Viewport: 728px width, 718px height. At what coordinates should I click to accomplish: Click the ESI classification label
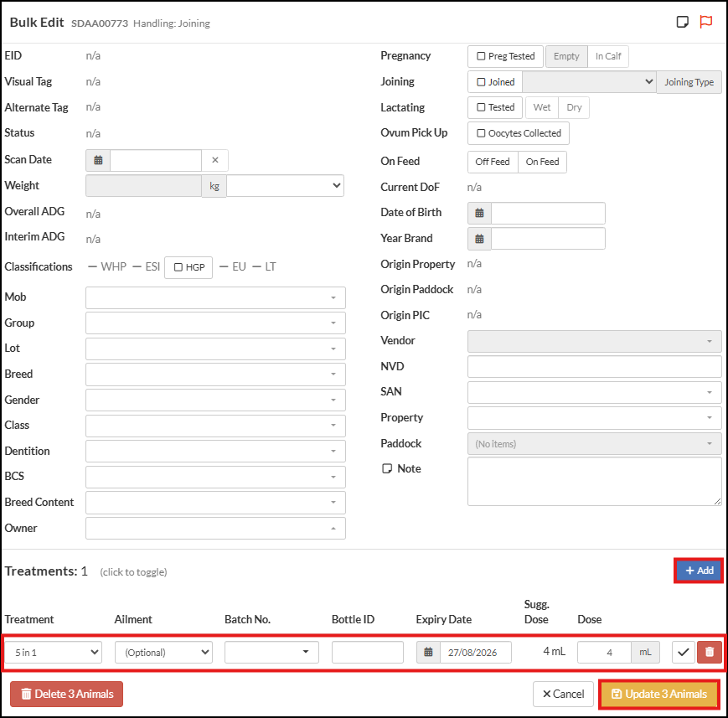click(x=152, y=267)
